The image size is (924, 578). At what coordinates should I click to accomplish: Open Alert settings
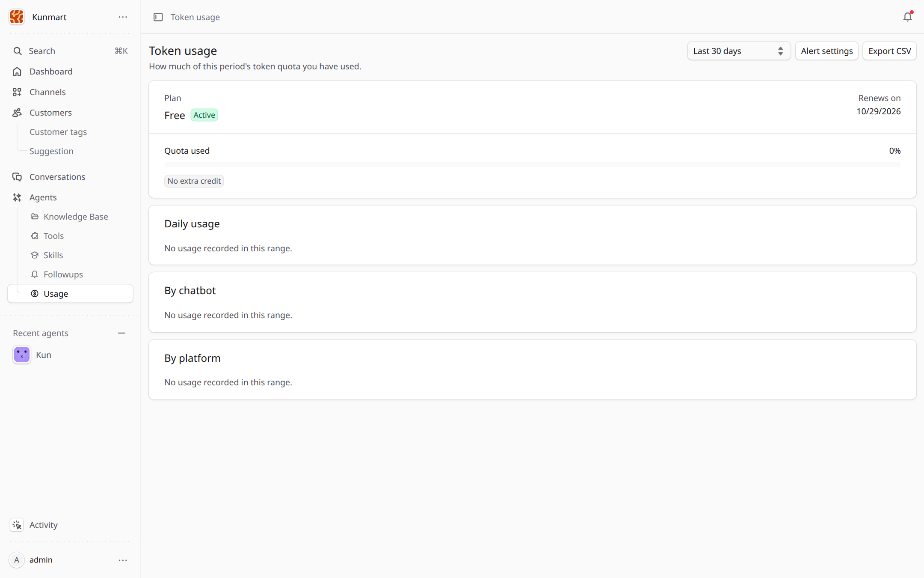click(x=826, y=51)
